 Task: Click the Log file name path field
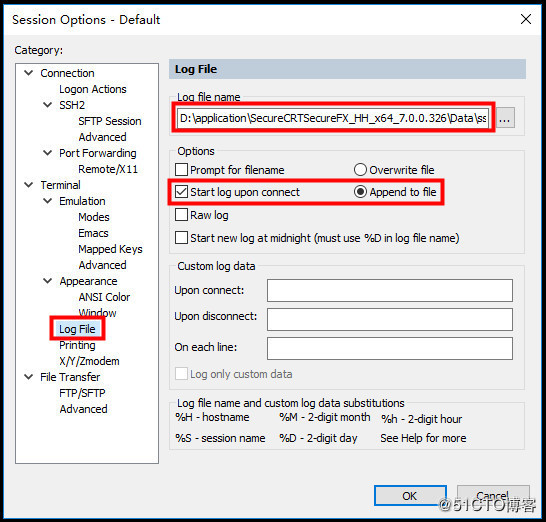coord(333,118)
